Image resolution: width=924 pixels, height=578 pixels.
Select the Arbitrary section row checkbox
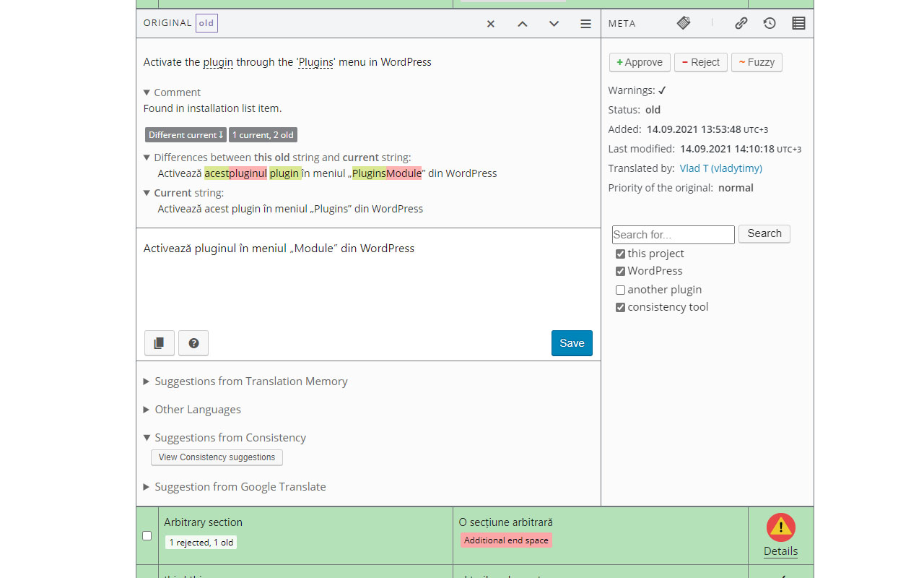click(x=147, y=535)
